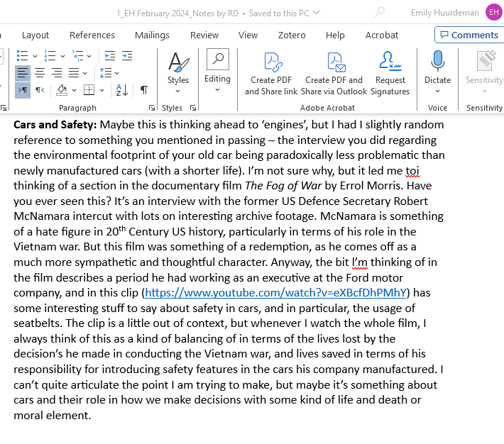This screenshot has height=444, width=504.
Task: Open line and paragraph spacing dropdown
Action: click(x=109, y=72)
